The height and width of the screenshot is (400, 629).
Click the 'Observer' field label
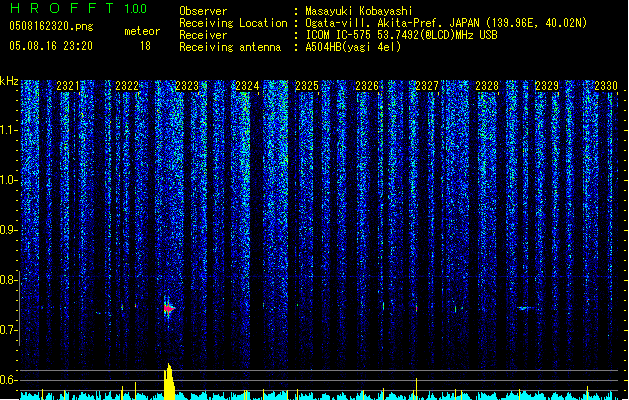pos(203,11)
